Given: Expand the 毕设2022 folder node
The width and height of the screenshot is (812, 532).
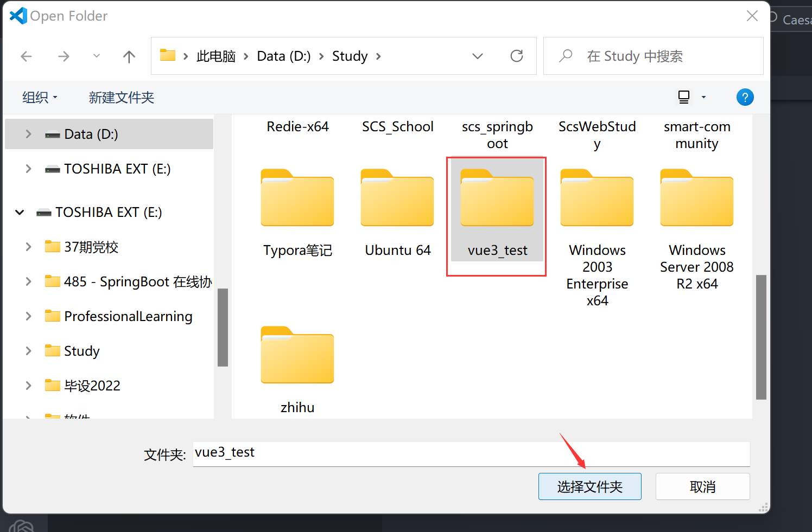Looking at the screenshot, I should (x=28, y=386).
